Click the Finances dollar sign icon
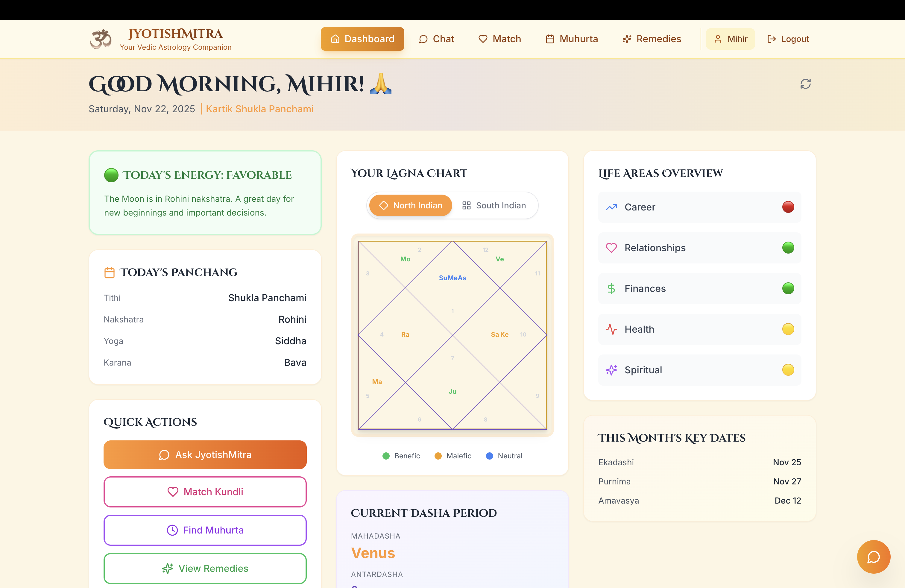Viewport: 905px width, 588px height. pos(611,289)
